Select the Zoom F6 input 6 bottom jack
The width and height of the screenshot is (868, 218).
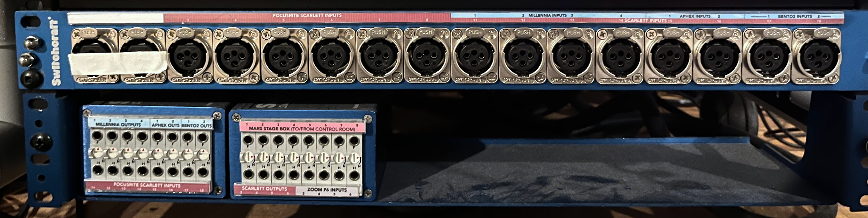click(x=355, y=176)
